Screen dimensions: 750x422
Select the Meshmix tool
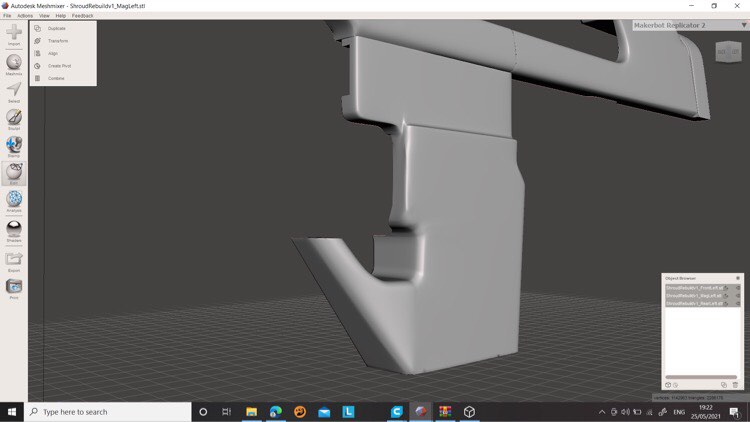tap(14, 63)
